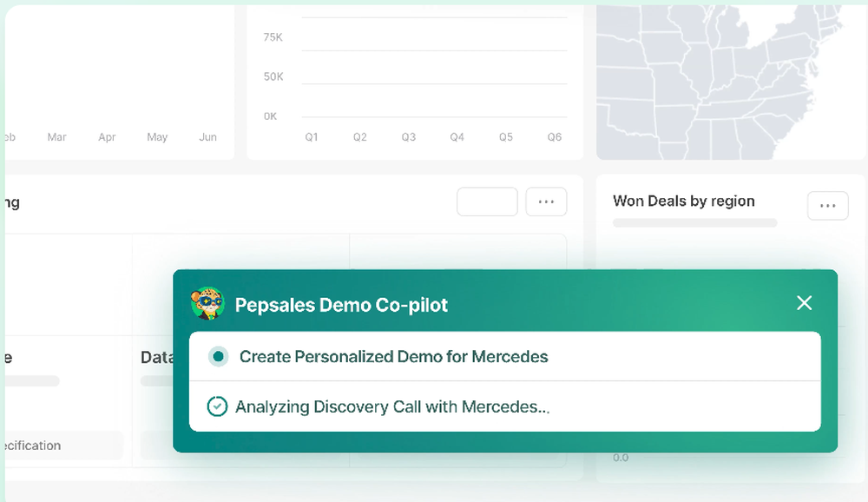
Task: Click the blank button left of the three-dot menu
Action: point(487,201)
